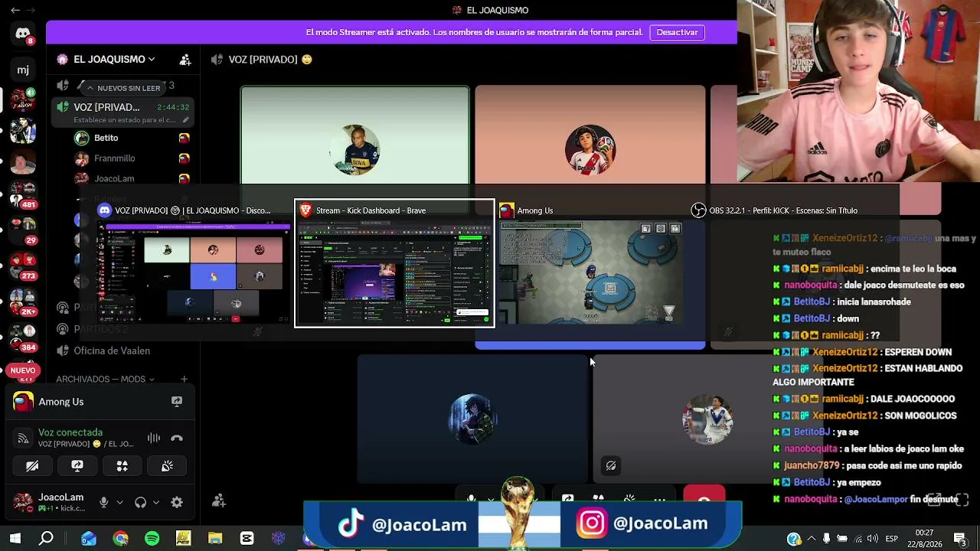Open Google Chrome from the taskbar
980x551 pixels.
click(120, 539)
